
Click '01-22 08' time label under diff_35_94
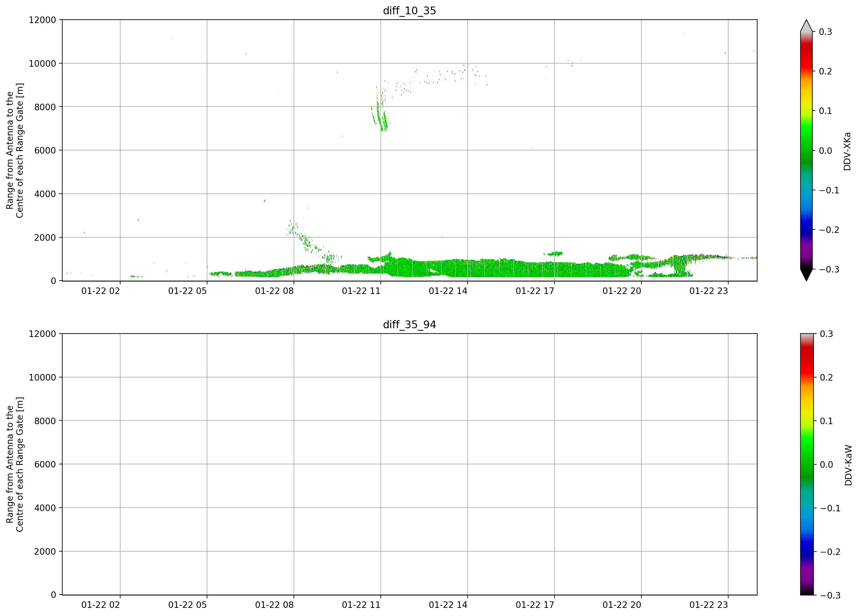coord(274,605)
